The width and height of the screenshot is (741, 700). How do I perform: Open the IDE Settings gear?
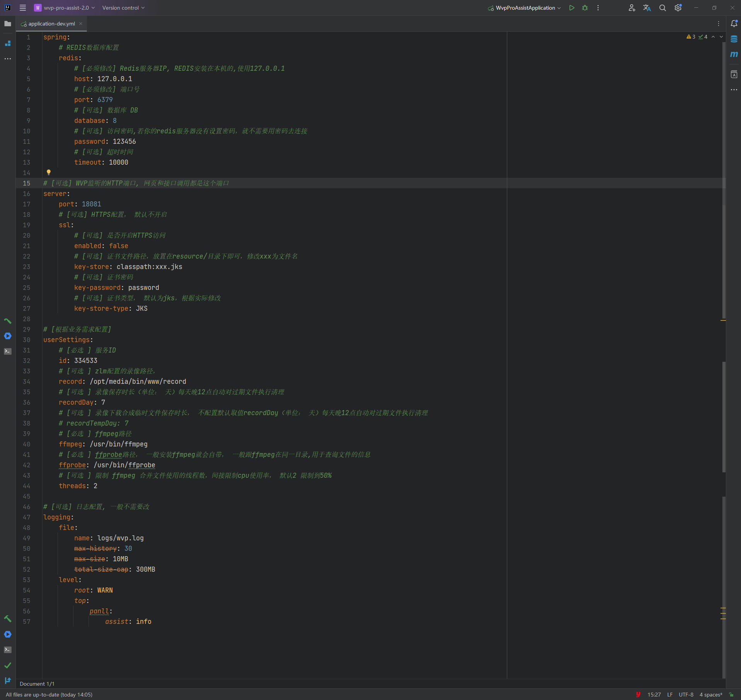(x=678, y=8)
